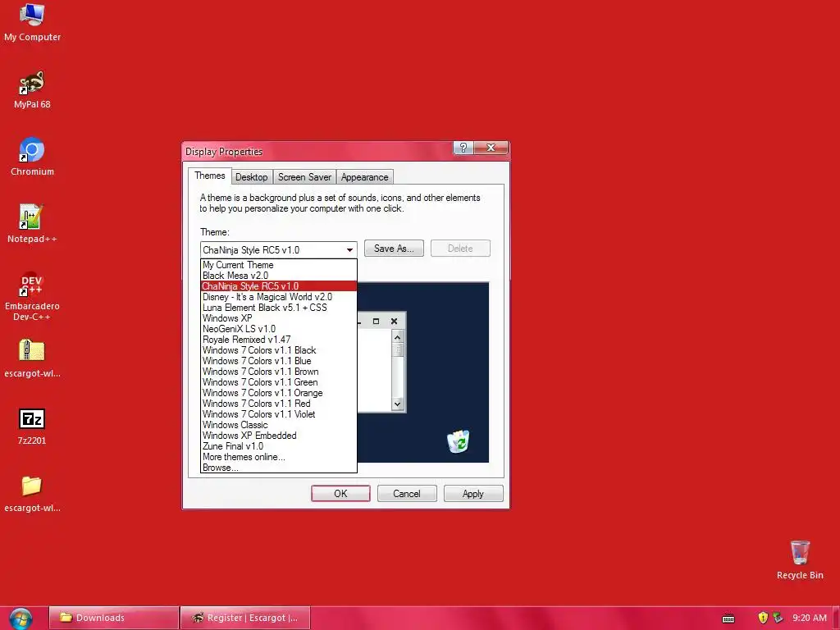Click More themes online... entry

pyautogui.click(x=279, y=457)
